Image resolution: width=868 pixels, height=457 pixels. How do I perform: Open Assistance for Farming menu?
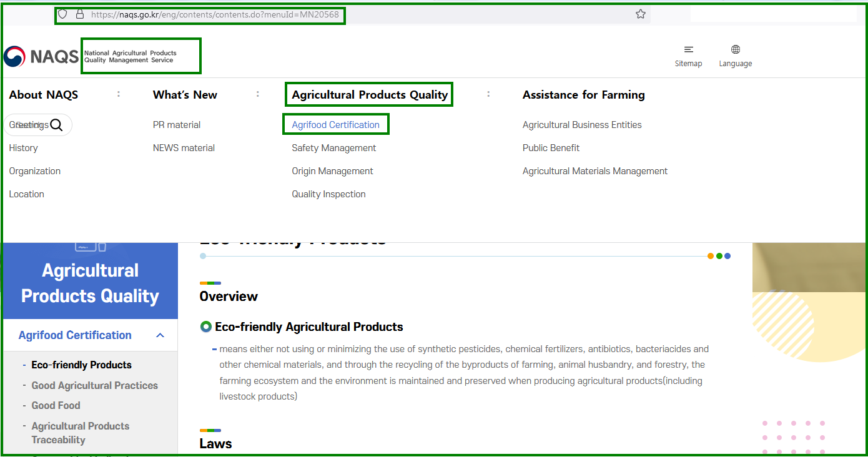point(583,95)
